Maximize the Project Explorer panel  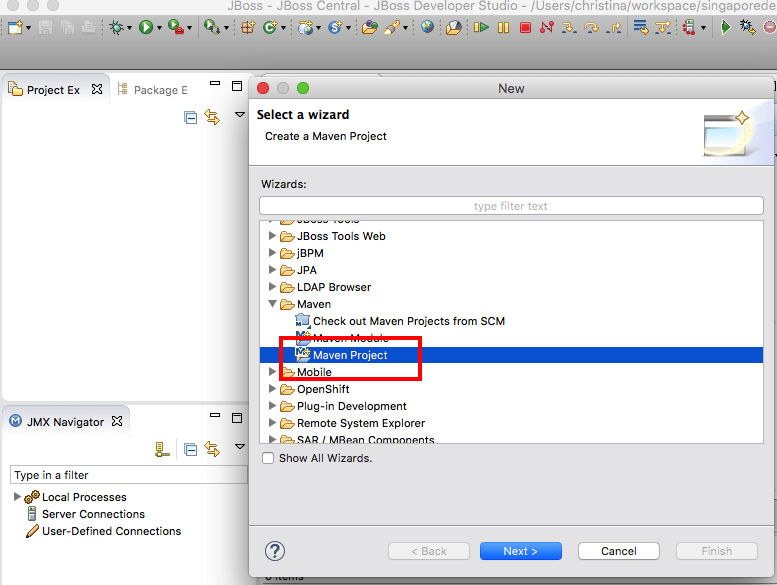pos(237,86)
